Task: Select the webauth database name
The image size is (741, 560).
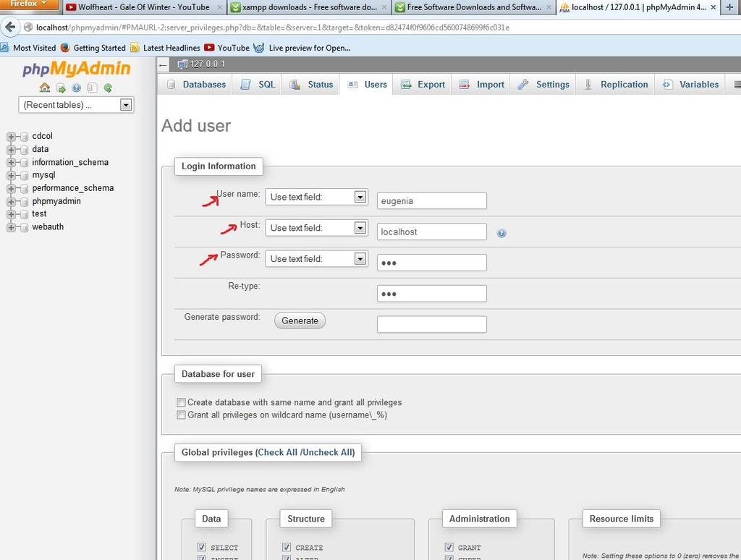Action: pyautogui.click(x=48, y=227)
